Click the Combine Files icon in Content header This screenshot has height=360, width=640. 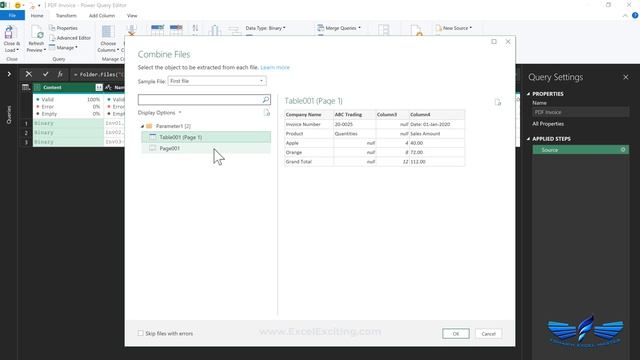[x=99, y=87]
